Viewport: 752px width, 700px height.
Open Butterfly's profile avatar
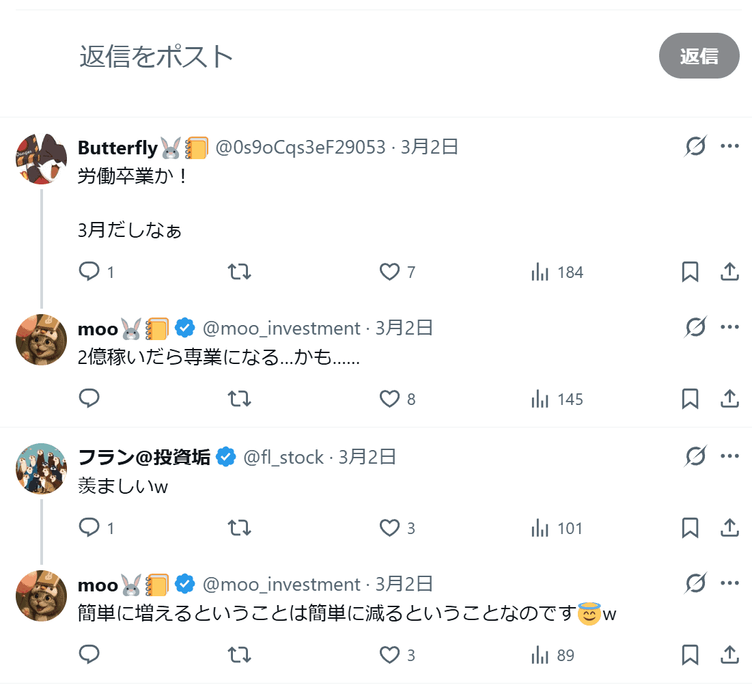41,159
